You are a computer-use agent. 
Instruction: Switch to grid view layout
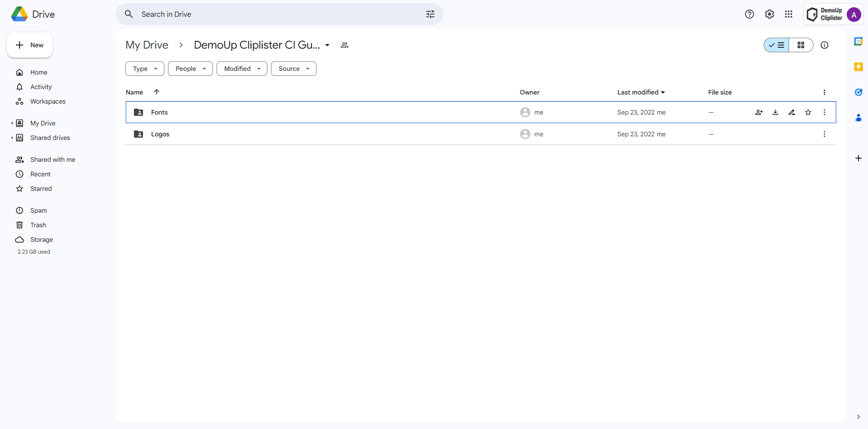tap(801, 45)
